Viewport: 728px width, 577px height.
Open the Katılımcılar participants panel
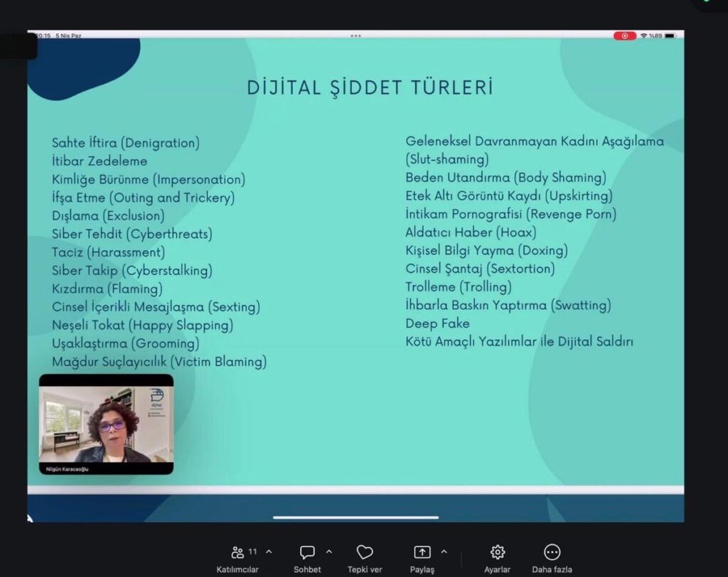237,552
